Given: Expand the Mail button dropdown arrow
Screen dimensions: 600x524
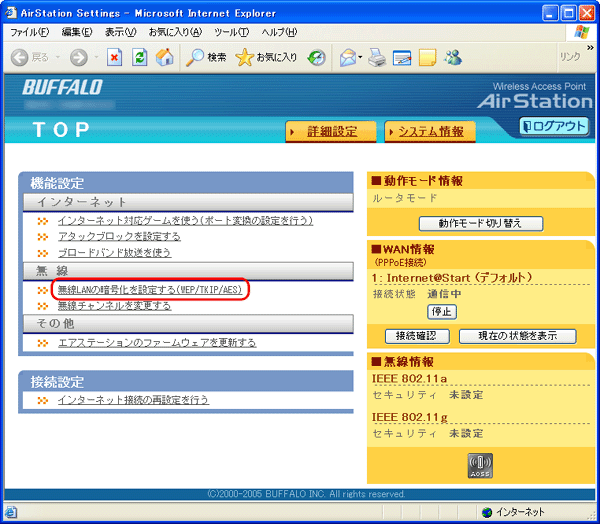Looking at the screenshot, I should click(360, 57).
